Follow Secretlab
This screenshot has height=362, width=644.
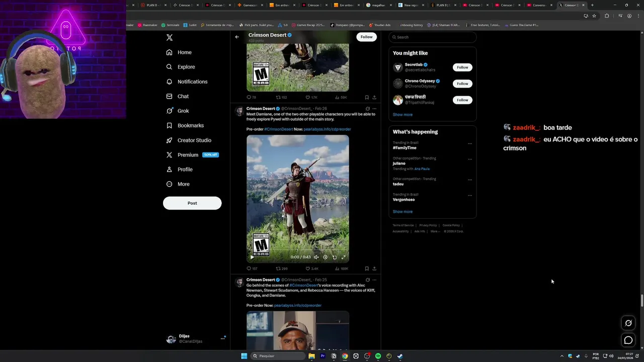click(462, 67)
